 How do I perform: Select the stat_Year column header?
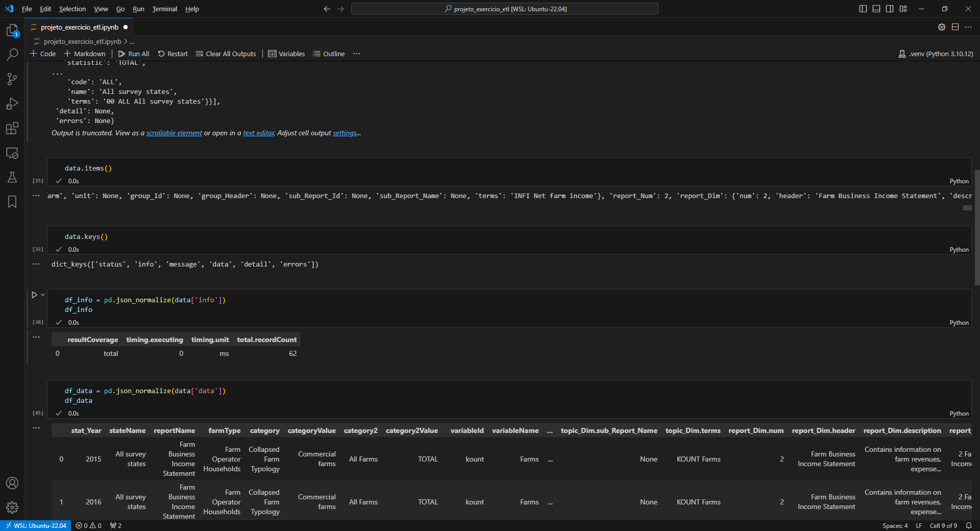[x=86, y=430]
